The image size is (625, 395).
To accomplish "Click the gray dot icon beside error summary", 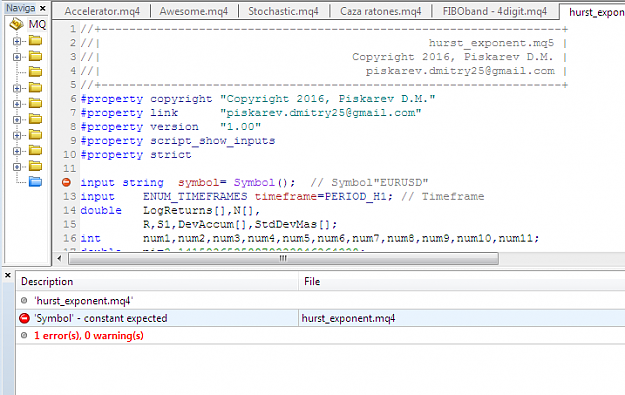I will coord(24,336).
